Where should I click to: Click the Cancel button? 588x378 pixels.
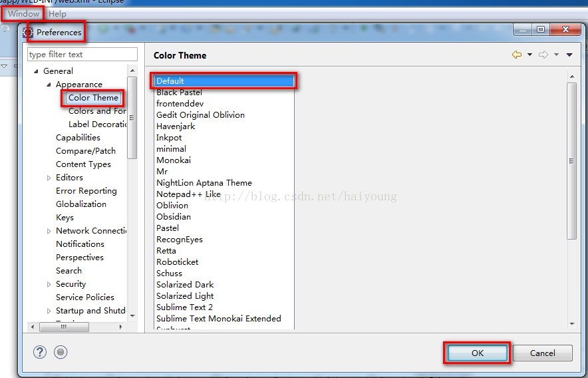pos(542,353)
